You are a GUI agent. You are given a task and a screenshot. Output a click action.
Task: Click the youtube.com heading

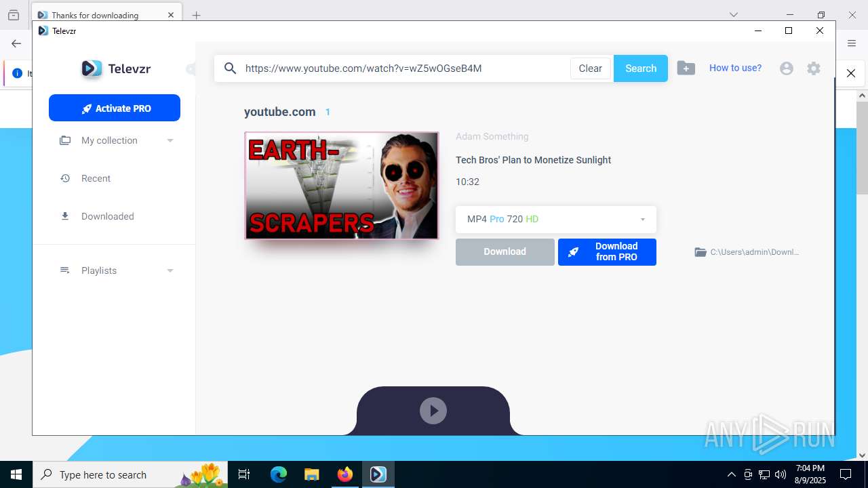click(280, 112)
